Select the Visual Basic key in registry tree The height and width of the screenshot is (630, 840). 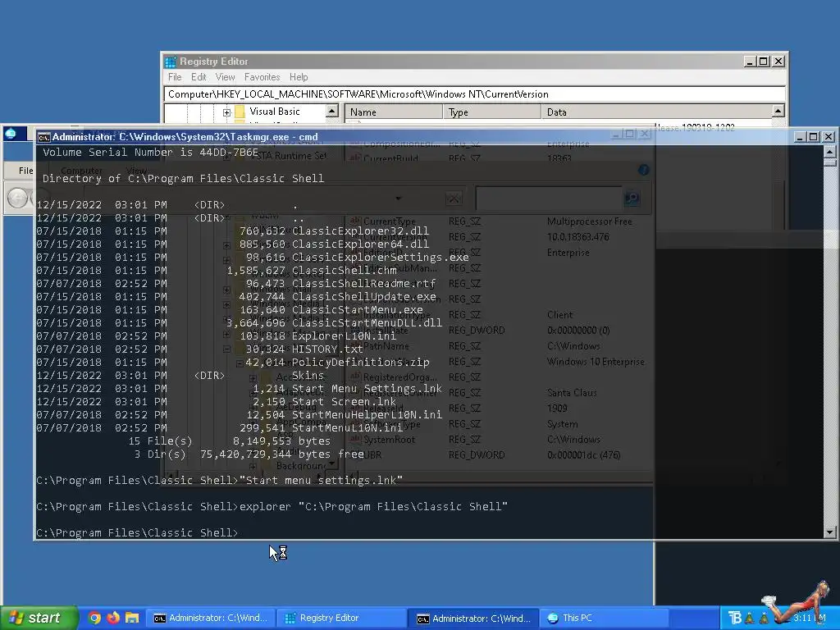pyautogui.click(x=274, y=112)
